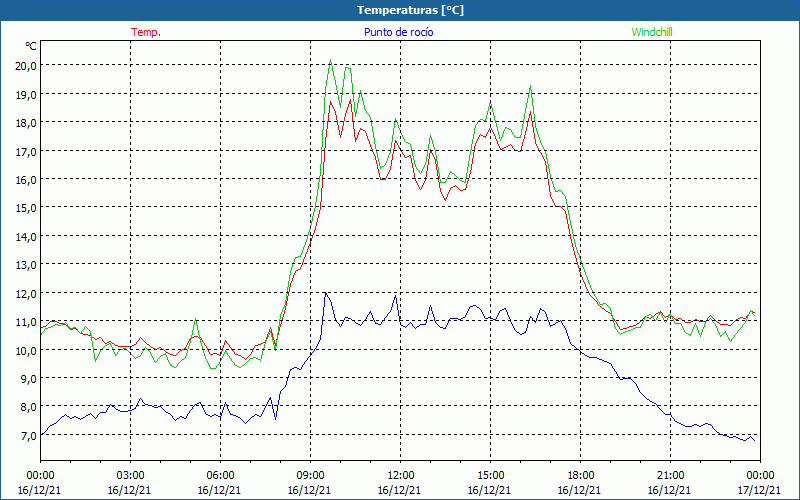Click the '°C' unit label on the axis
Image resolution: width=800 pixels, height=500 pixels.
click(31, 46)
